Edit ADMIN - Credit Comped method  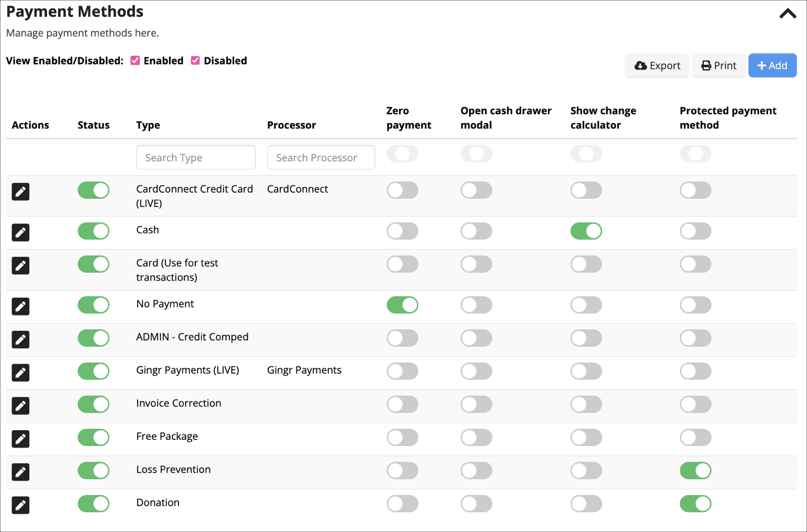point(21,339)
